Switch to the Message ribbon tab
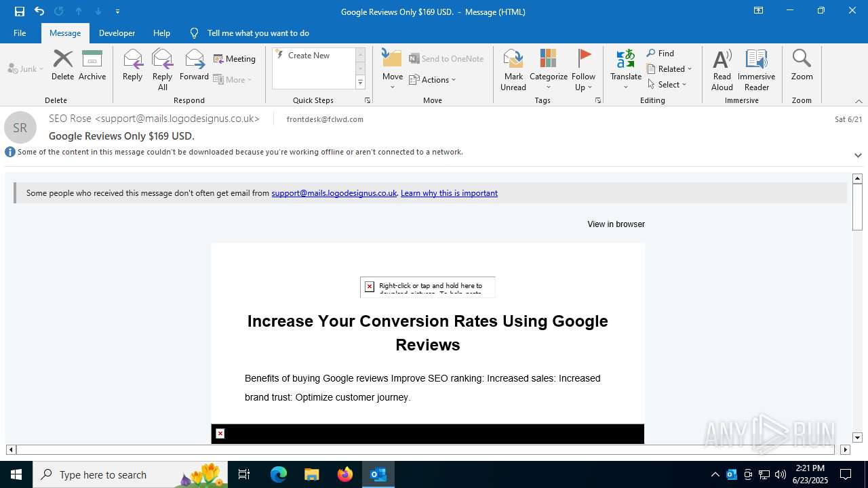The height and width of the screenshot is (488, 868). [65, 33]
